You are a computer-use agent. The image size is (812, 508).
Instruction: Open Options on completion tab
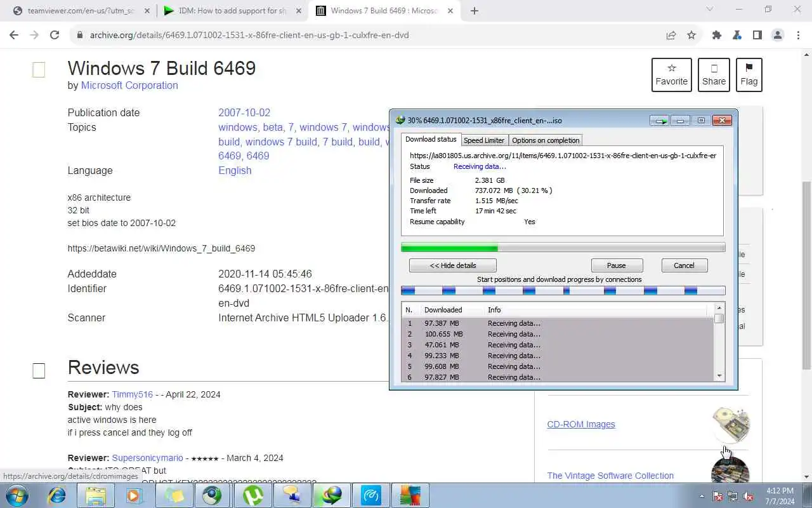tap(546, 140)
